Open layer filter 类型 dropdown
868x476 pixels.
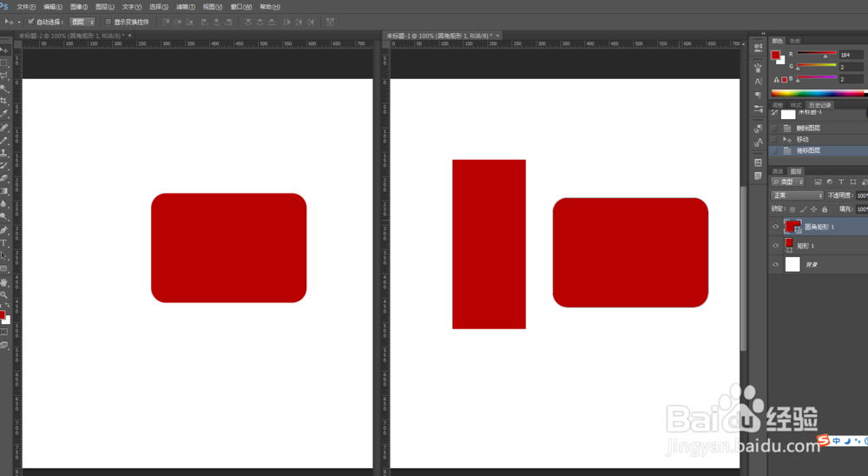pyautogui.click(x=787, y=182)
